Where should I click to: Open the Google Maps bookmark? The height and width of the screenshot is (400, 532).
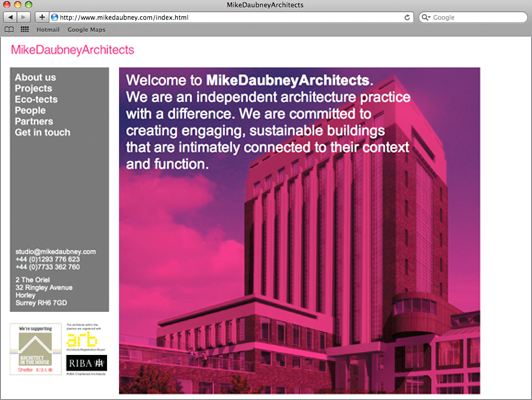click(86, 30)
